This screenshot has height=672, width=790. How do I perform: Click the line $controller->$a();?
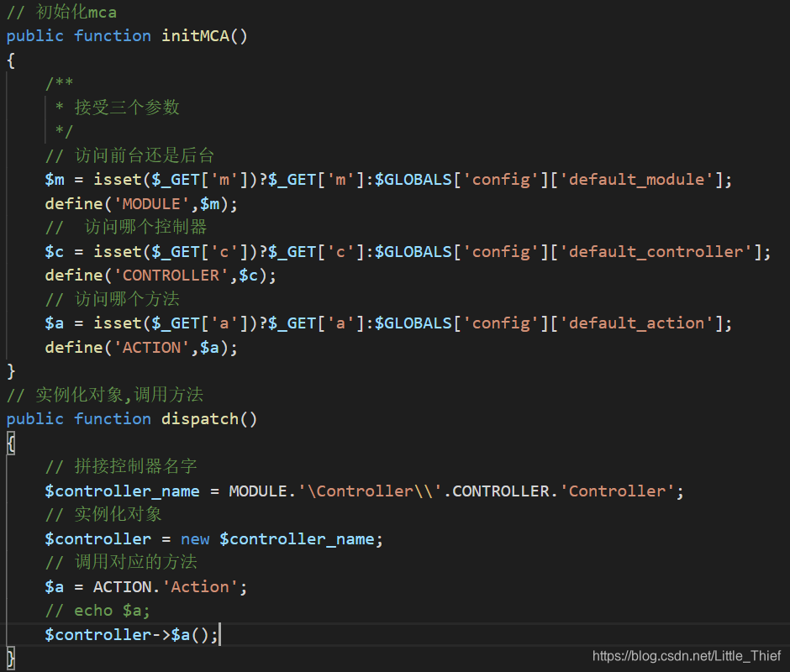tap(131, 635)
